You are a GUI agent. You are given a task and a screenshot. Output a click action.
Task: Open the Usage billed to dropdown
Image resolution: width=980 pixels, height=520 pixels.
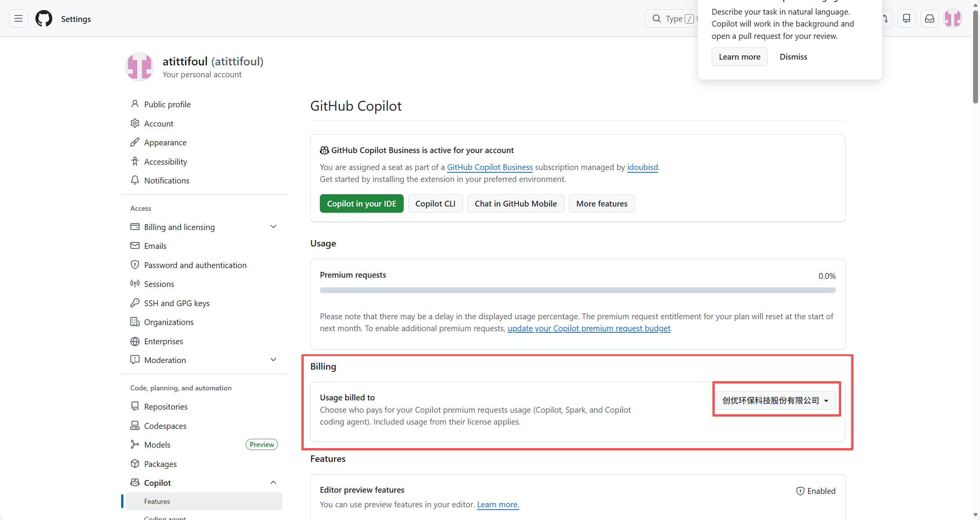775,400
